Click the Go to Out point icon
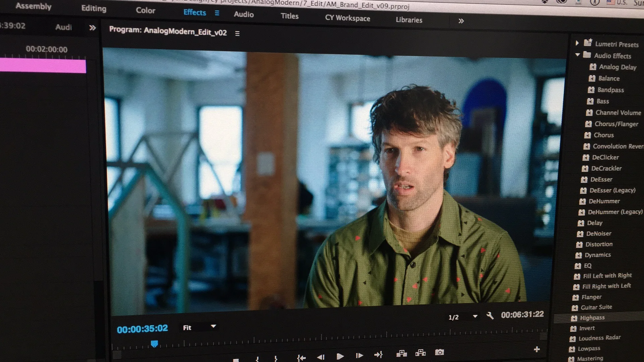The image size is (644, 362). (x=378, y=355)
